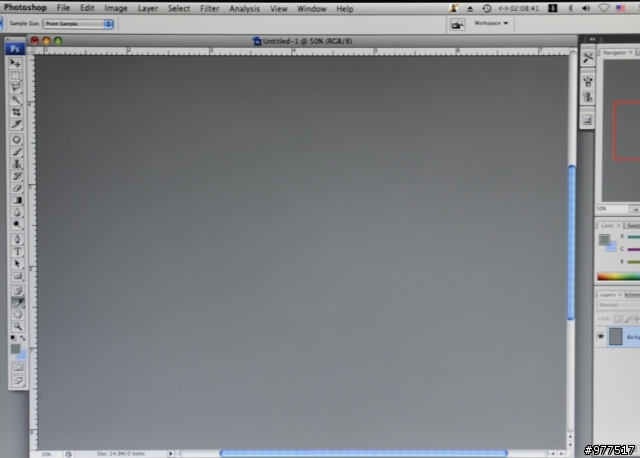This screenshot has height=458, width=640.
Task: Open the Help menu
Action: click(344, 9)
